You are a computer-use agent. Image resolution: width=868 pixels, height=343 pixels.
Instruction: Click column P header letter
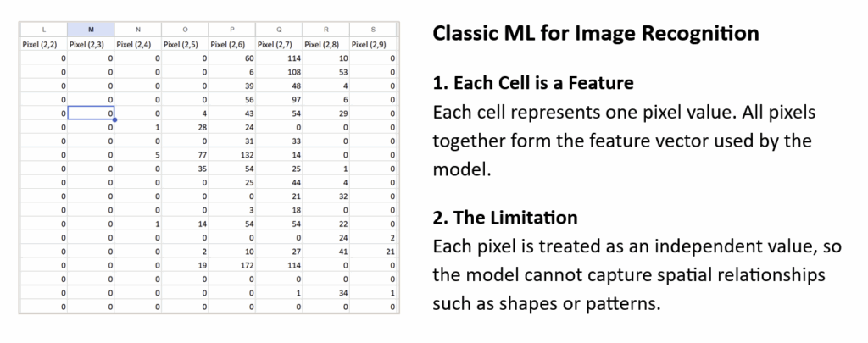(231, 30)
